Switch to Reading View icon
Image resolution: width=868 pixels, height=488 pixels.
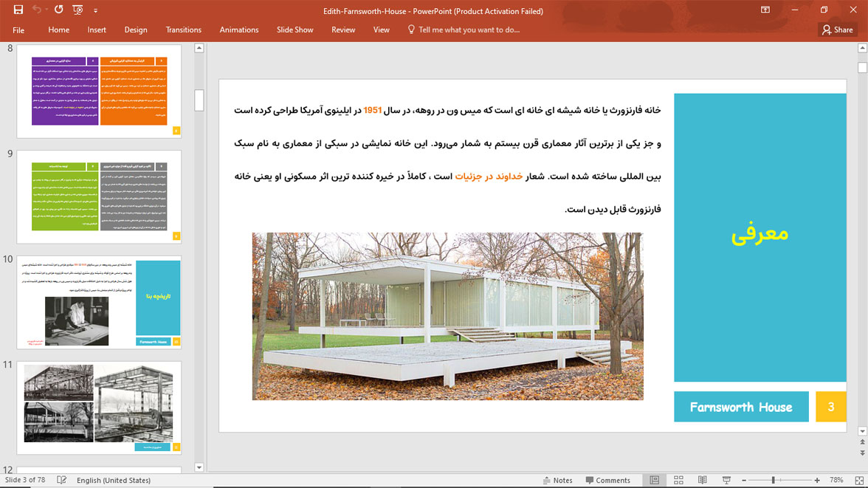point(703,480)
